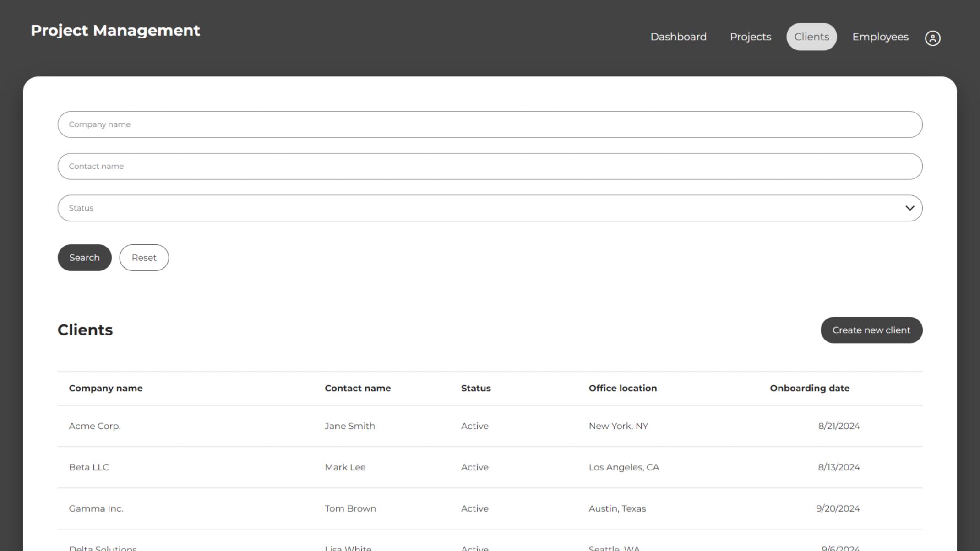Open the Employees page
The image size is (980, 551).
(x=880, y=37)
